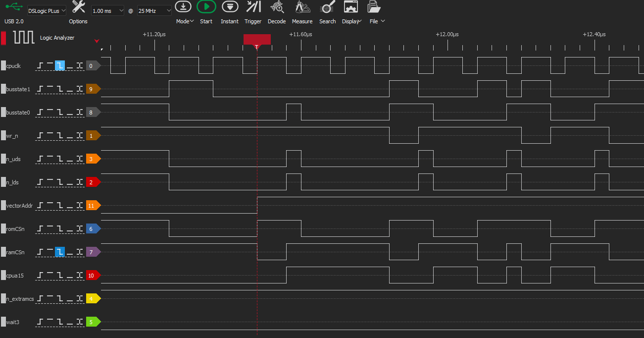The image size is (644, 338).
Task: Click the n_extramcs channel name label
Action: coord(20,299)
